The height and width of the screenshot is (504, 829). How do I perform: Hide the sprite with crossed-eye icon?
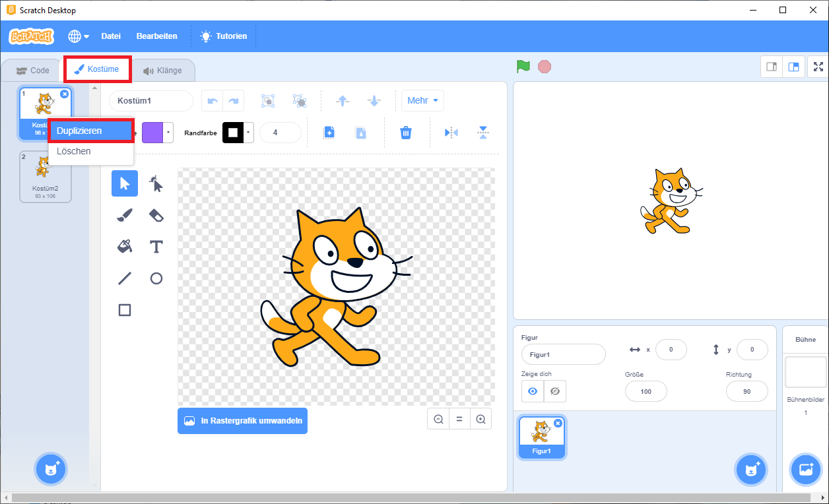point(555,391)
